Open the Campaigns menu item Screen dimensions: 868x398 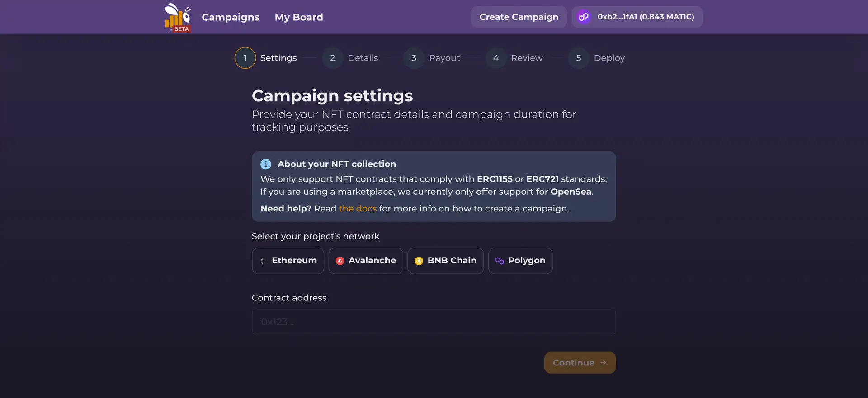coord(231,17)
